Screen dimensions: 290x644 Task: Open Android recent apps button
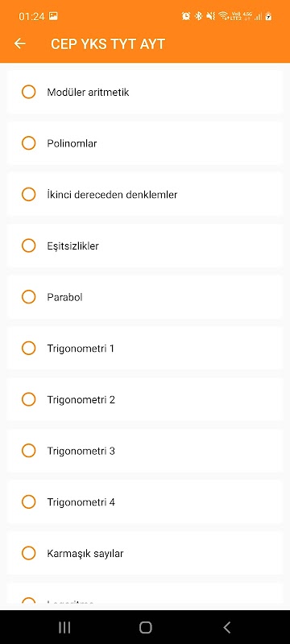pos(64,627)
